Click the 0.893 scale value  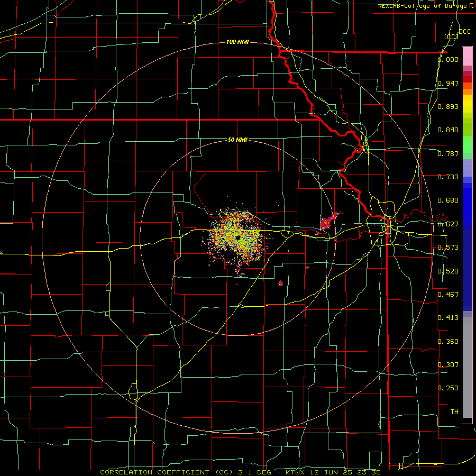448,106
